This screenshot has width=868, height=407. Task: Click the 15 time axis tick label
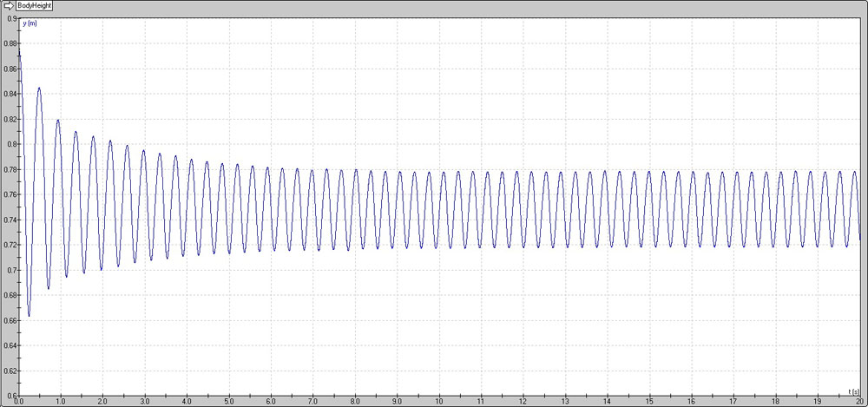pyautogui.click(x=649, y=401)
